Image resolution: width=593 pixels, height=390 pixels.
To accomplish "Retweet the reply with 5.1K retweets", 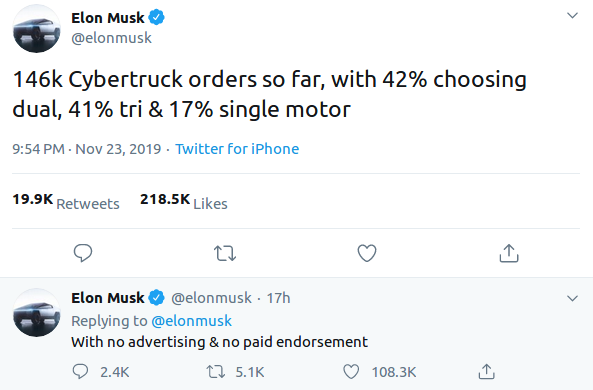I will (216, 372).
